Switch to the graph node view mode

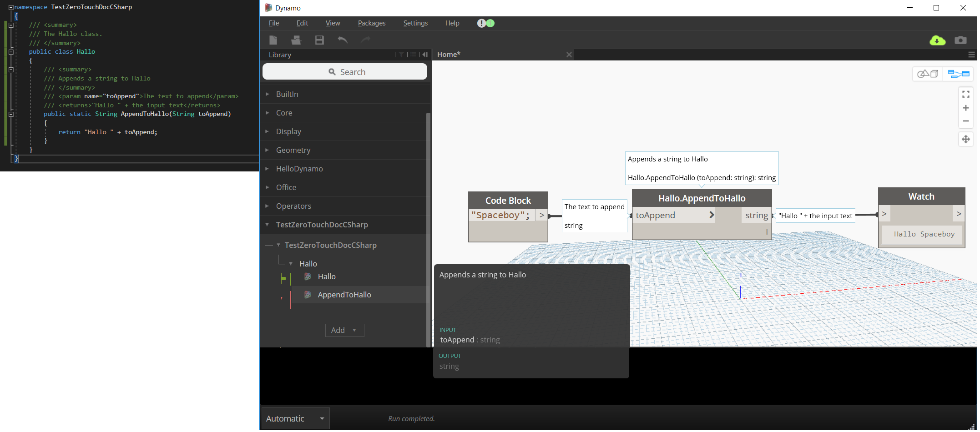[x=958, y=74]
